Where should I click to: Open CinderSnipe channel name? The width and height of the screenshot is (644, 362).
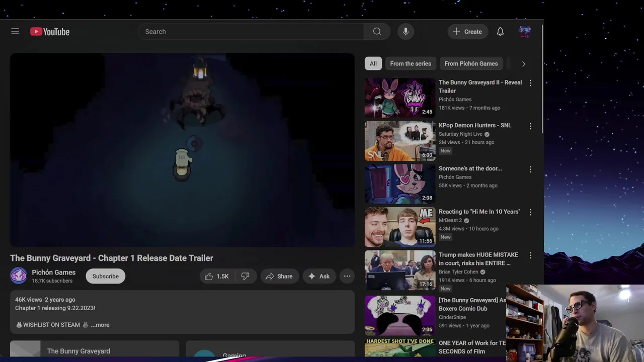click(x=452, y=317)
